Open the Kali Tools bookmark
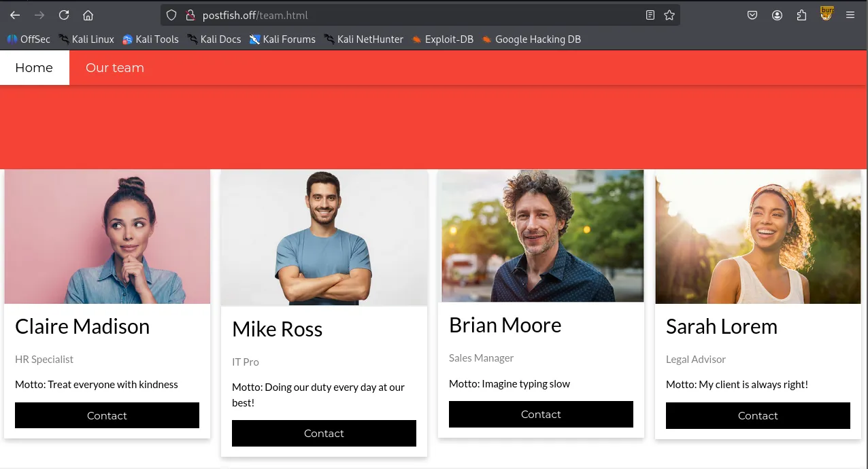Screen dimensions: 868x469 click(x=150, y=39)
